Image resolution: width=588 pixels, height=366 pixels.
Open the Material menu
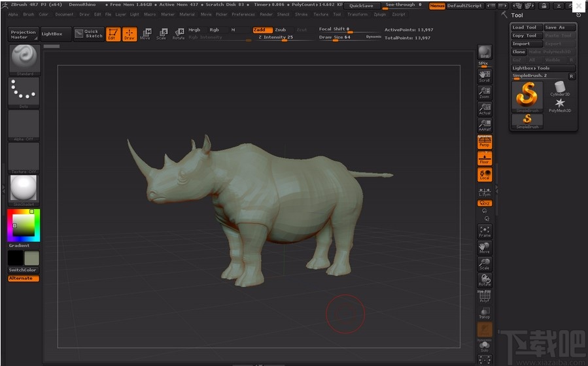coord(187,14)
